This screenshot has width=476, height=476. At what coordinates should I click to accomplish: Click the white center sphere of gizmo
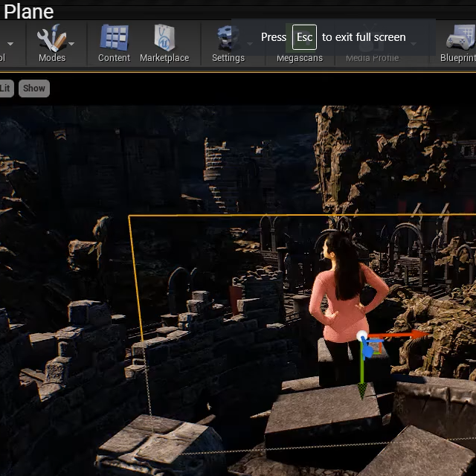tap(362, 337)
